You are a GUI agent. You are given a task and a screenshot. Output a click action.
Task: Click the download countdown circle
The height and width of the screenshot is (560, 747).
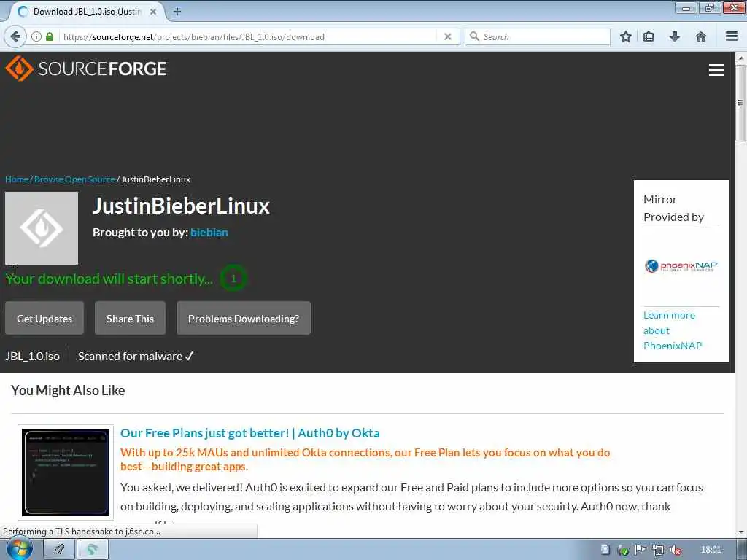click(x=233, y=279)
